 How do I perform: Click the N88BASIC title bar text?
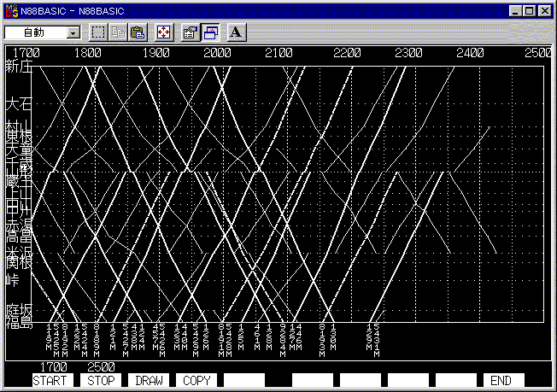pyautogui.click(x=73, y=11)
